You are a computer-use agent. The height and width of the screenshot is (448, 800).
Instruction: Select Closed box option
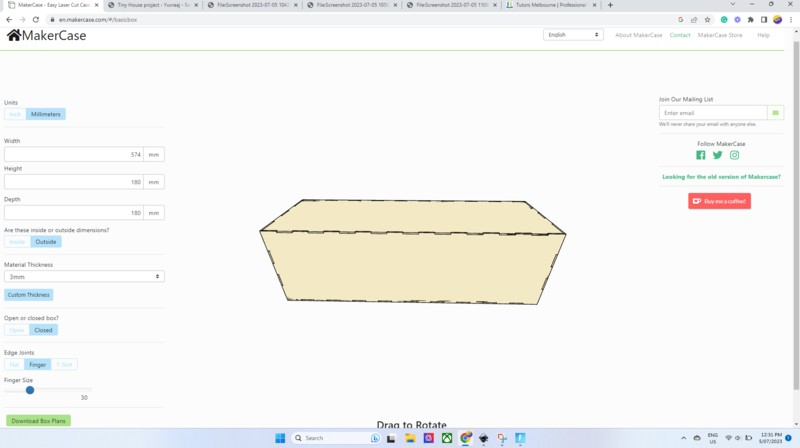pos(43,330)
